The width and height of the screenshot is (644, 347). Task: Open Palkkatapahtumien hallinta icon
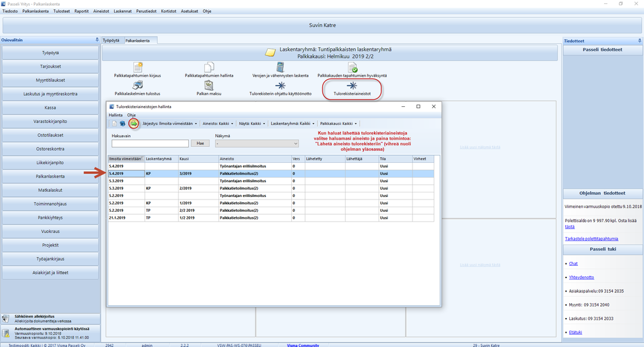click(x=209, y=67)
